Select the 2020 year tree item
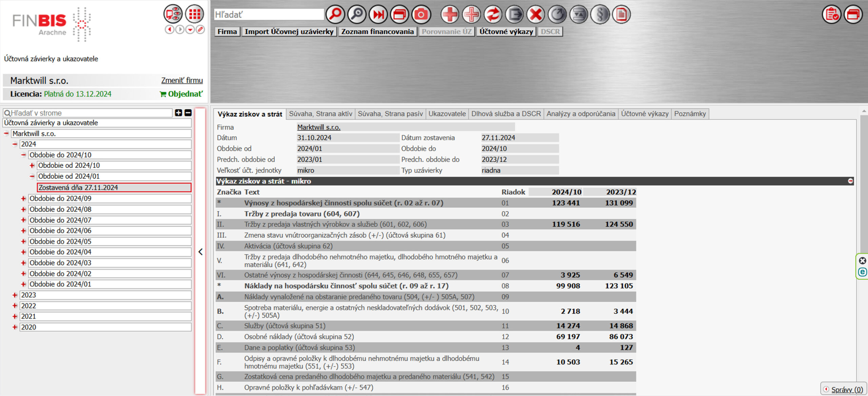Screen dimensions: 868x396 (x=105, y=327)
